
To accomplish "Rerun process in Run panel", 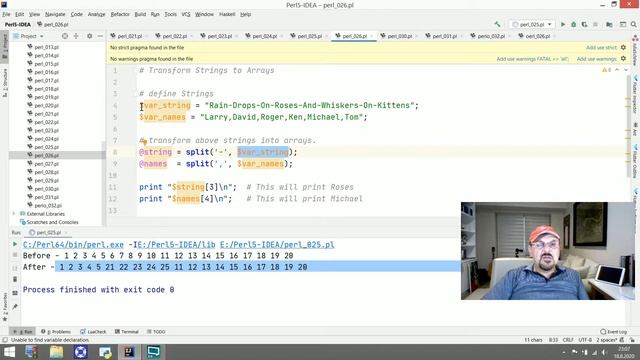I will 15,244.
